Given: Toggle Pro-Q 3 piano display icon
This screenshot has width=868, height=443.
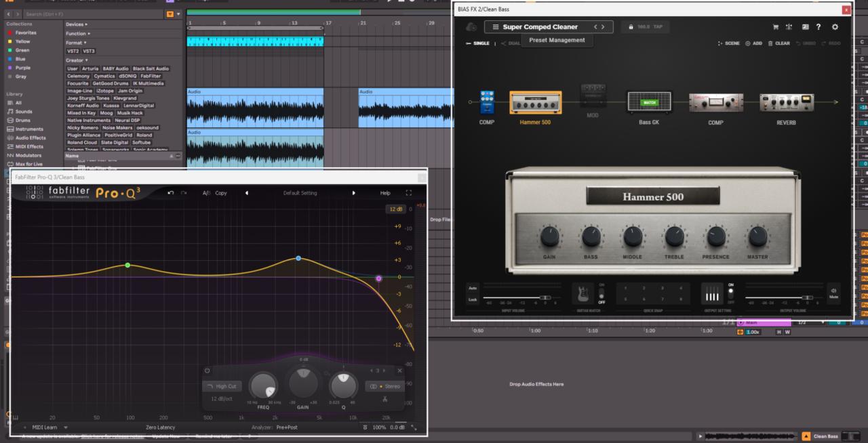Looking at the screenshot, I should (x=15, y=417).
